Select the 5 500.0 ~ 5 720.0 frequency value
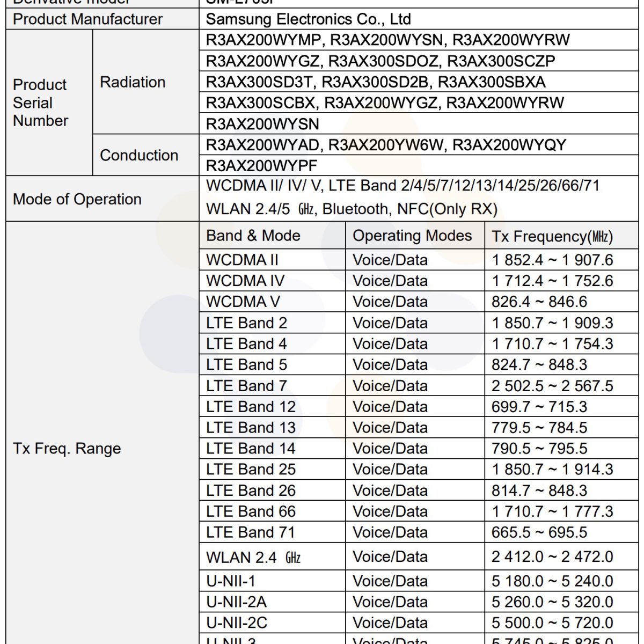 [552, 623]
